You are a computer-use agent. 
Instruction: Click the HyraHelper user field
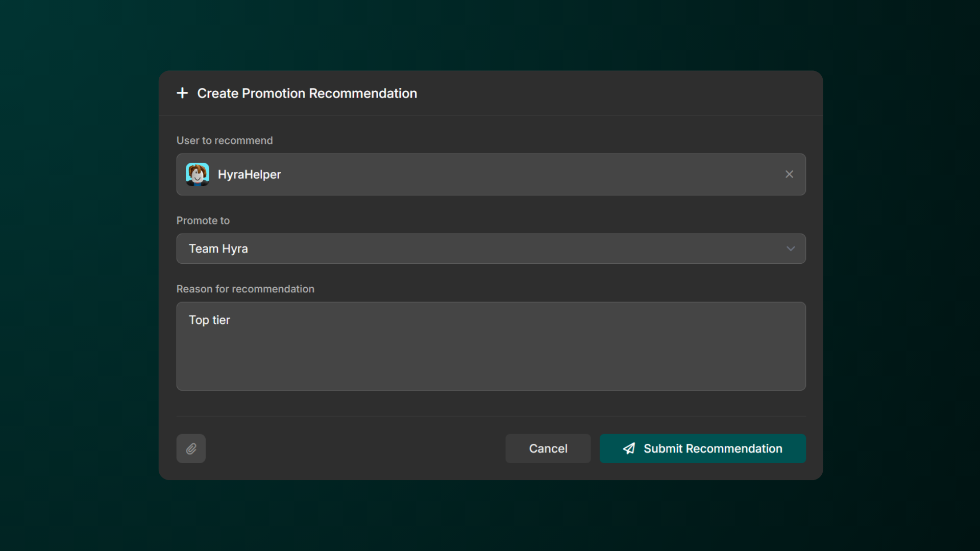[x=491, y=174]
